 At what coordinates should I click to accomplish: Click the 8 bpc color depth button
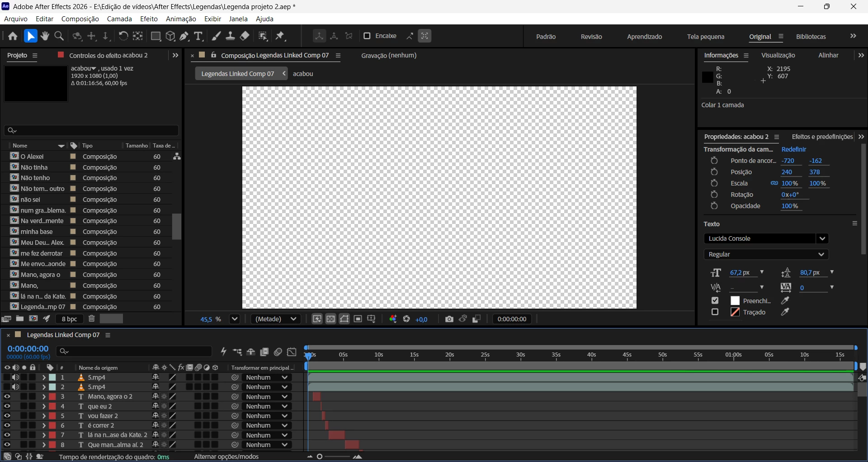(69, 319)
